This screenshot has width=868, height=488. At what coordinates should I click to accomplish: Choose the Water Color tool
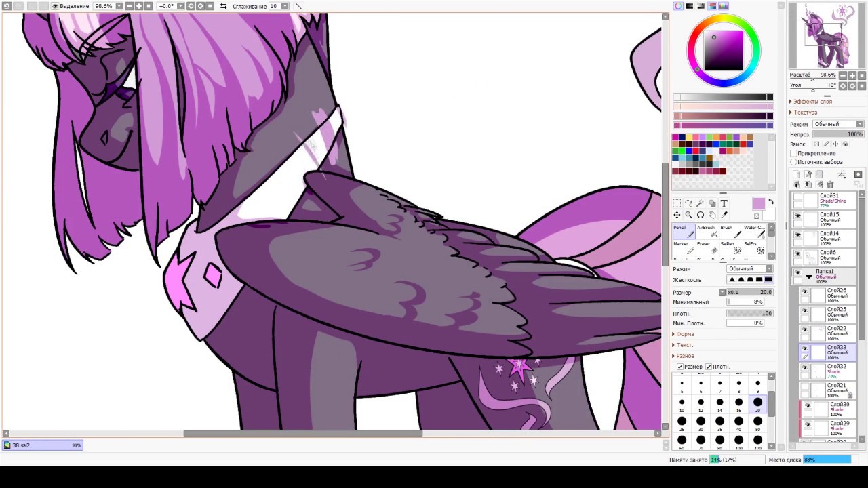(x=754, y=232)
